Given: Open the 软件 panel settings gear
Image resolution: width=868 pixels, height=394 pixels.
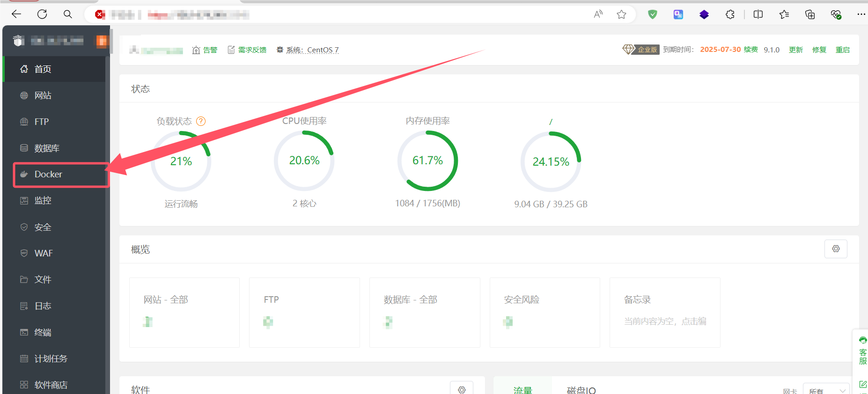Looking at the screenshot, I should pos(462,389).
